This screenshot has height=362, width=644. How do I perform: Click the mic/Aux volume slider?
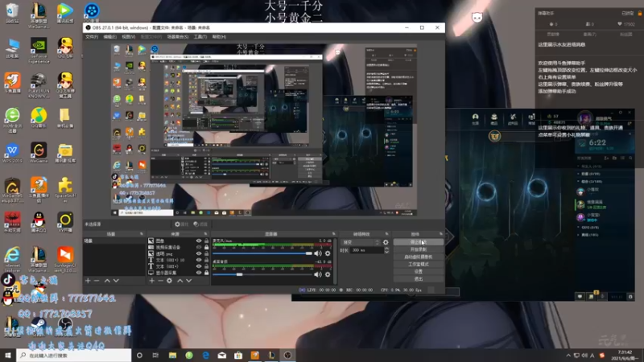pos(262,253)
